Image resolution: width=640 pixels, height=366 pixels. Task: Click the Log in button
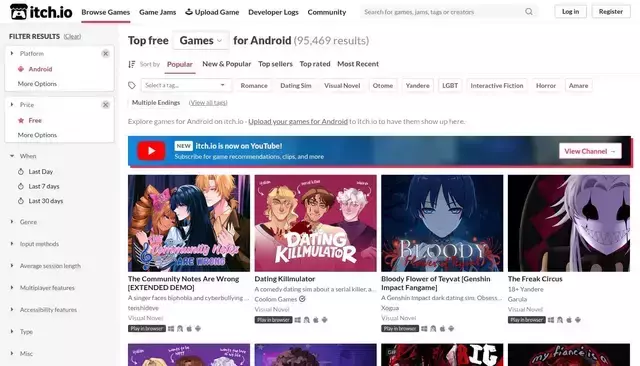[x=570, y=11]
